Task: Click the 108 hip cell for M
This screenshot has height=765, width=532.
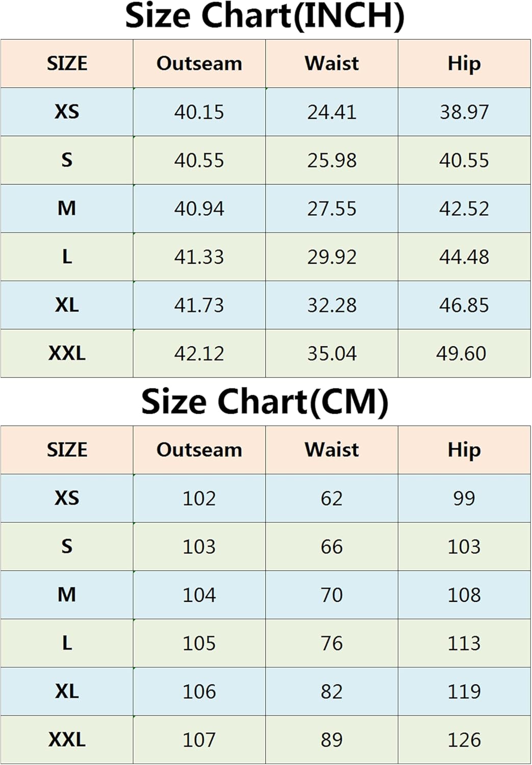Action: click(464, 595)
